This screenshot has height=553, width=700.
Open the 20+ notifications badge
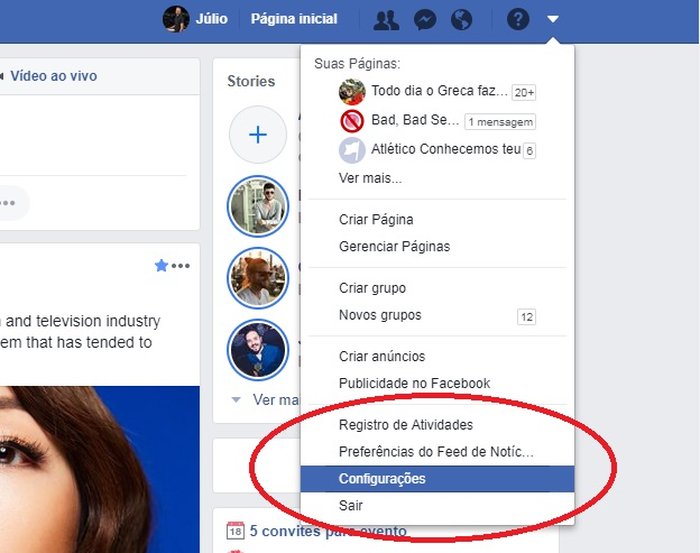point(524,92)
